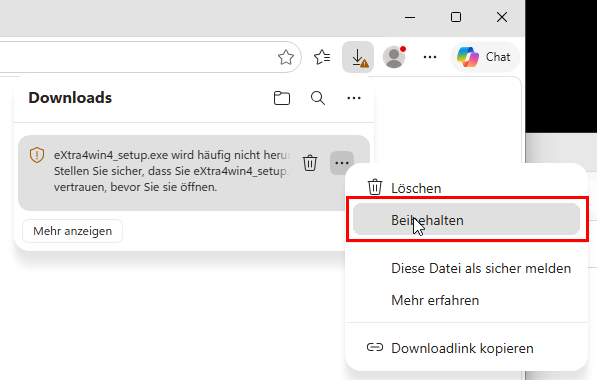The height and width of the screenshot is (380, 597).
Task: Toggle more actions for eXtra4win4_setup.exe
Action: tap(342, 163)
